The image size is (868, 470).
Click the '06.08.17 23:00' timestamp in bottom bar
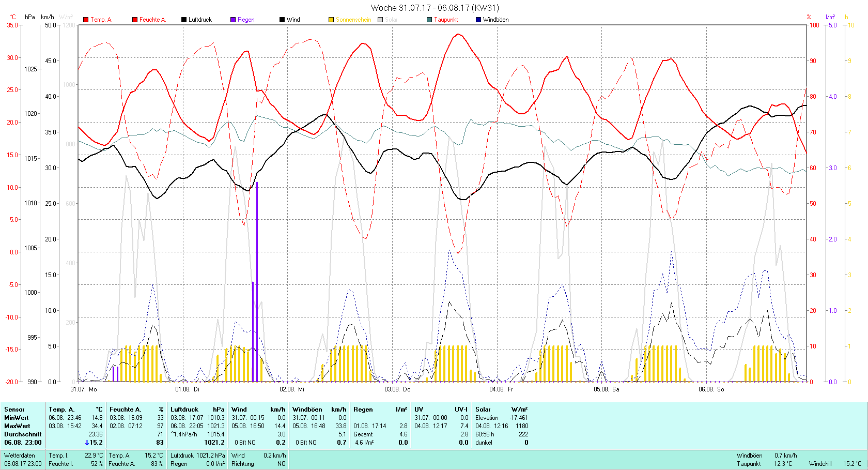point(23,464)
